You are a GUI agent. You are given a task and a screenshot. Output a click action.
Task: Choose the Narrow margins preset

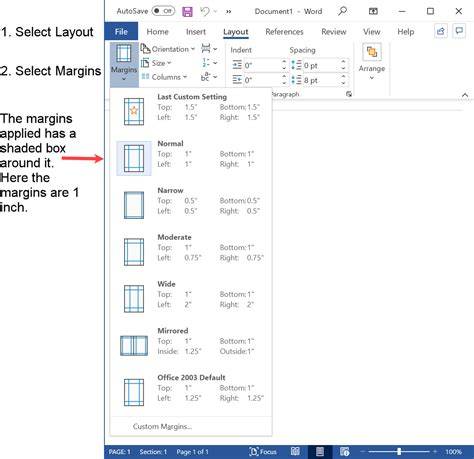tap(191, 205)
